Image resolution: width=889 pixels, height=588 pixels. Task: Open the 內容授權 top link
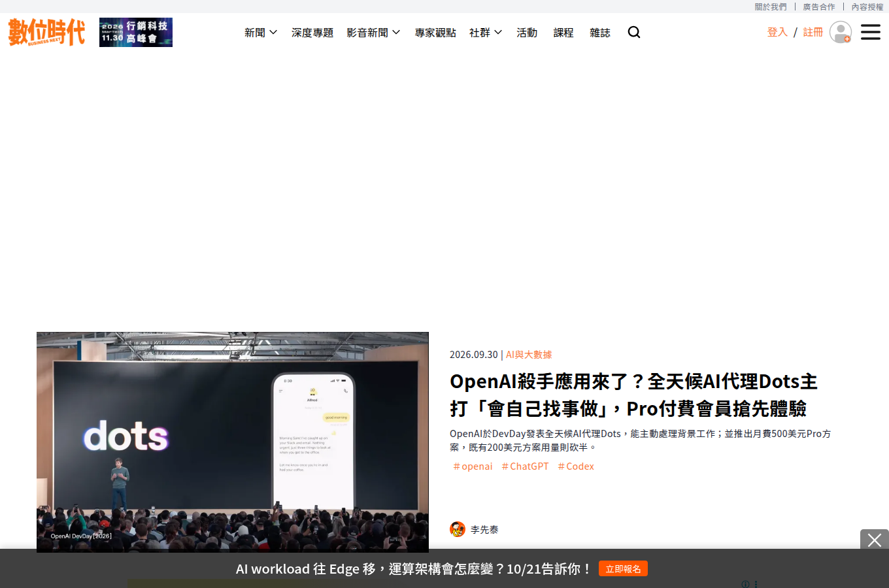(x=867, y=7)
